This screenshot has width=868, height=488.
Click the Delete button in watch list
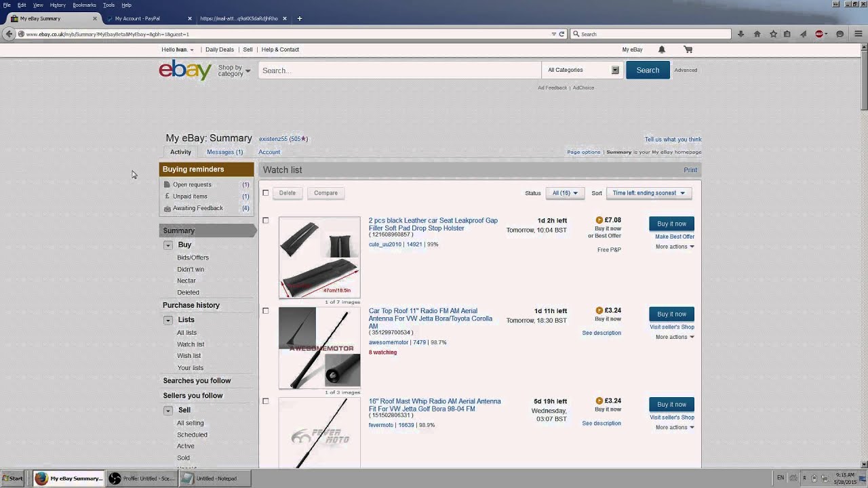point(288,193)
